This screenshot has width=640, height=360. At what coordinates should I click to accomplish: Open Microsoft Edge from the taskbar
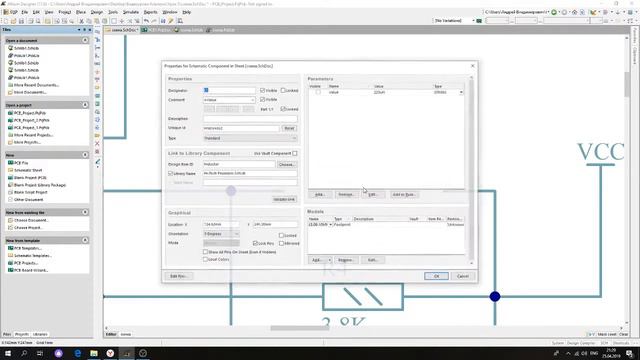78,353
